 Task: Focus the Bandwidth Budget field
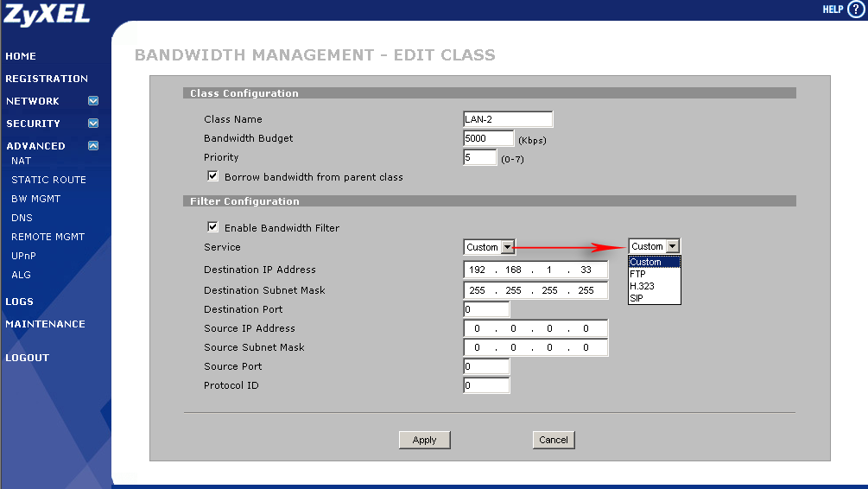[488, 138]
